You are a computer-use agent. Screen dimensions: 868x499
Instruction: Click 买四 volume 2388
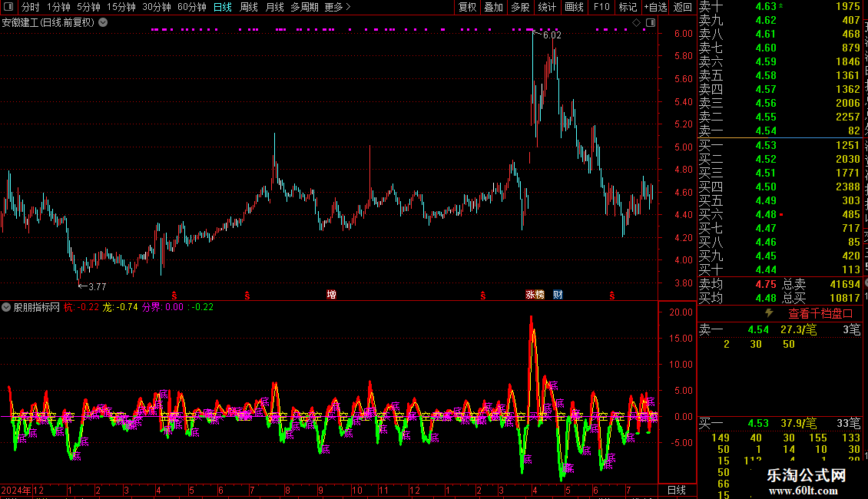point(847,187)
